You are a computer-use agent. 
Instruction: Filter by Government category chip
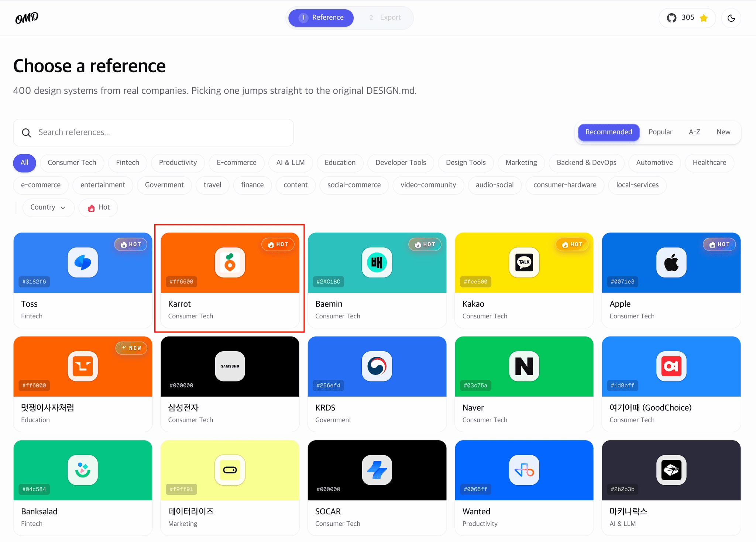coord(164,185)
